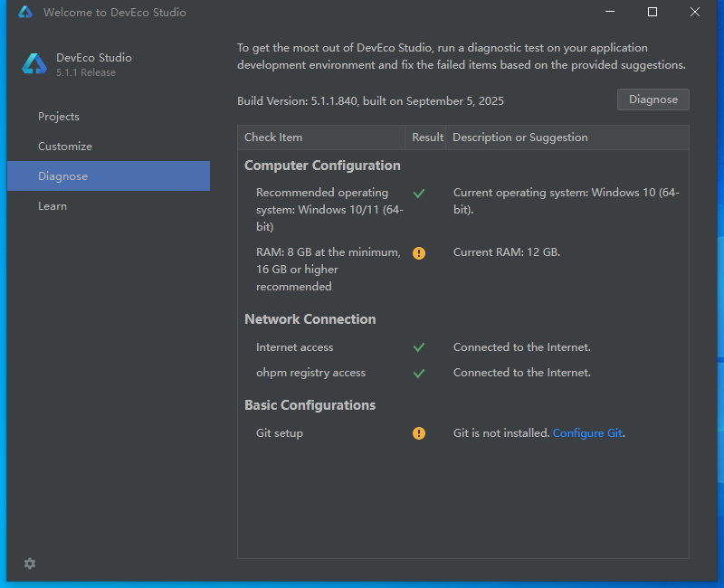This screenshot has height=588, width=724.
Task: Follow the Configure Git link
Action: click(587, 433)
